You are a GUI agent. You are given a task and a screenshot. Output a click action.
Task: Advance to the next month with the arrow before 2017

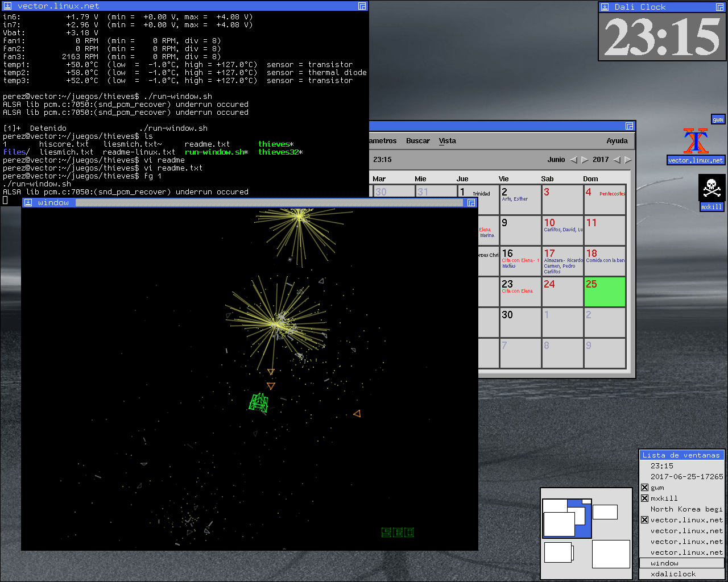(584, 160)
